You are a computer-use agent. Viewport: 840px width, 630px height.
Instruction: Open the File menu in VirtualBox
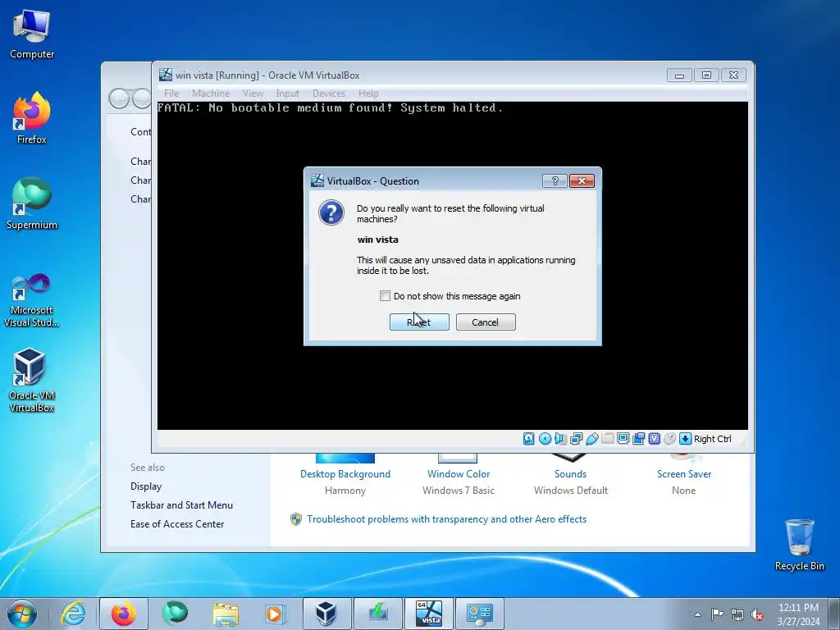171,94
